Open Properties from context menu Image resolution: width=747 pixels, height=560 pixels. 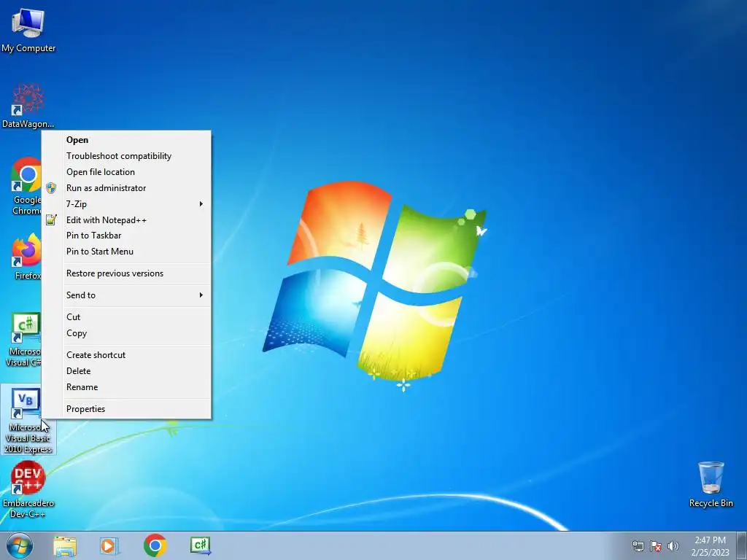(126, 409)
